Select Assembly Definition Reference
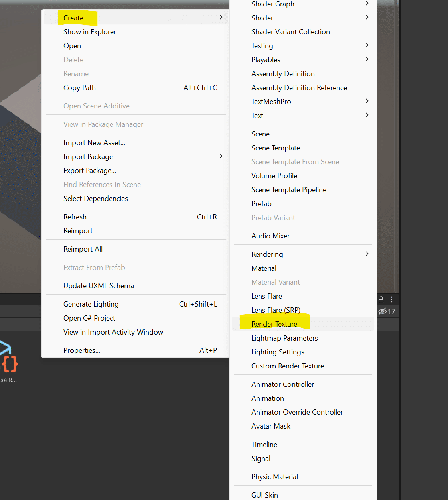The image size is (448, 500). tap(303, 88)
